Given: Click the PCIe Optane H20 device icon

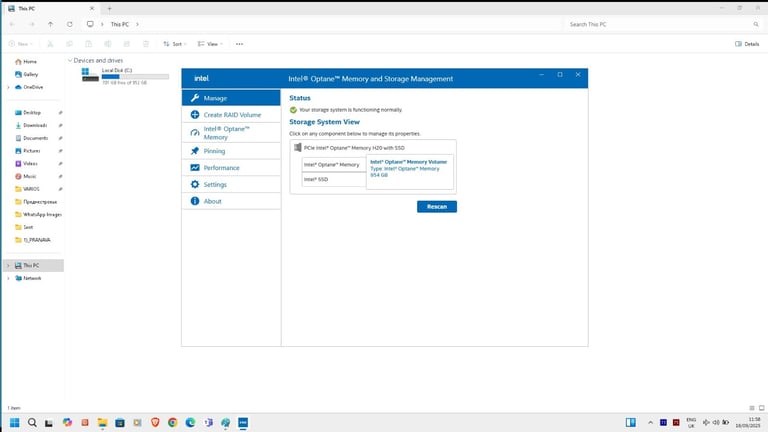Looking at the screenshot, I should 297,147.
